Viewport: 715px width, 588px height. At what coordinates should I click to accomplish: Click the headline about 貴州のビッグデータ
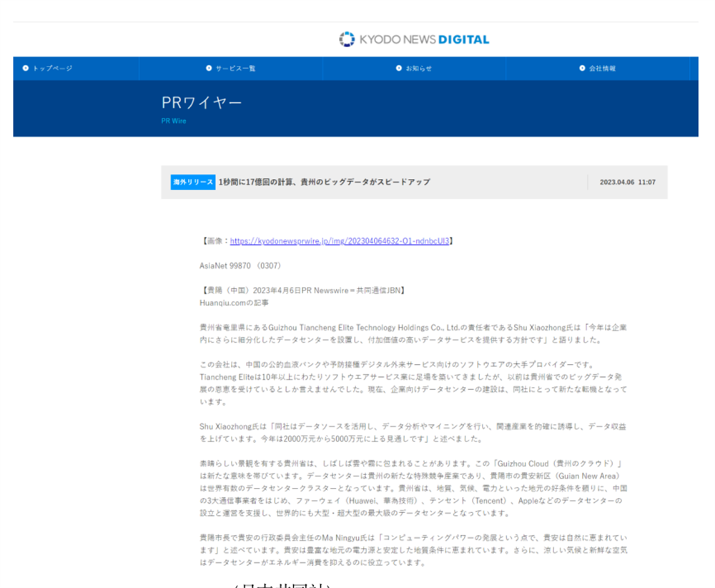(324, 182)
